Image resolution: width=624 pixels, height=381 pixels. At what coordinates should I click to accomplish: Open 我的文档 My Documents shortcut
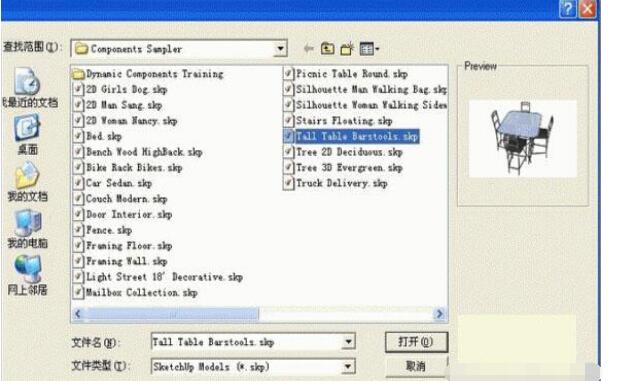27,182
